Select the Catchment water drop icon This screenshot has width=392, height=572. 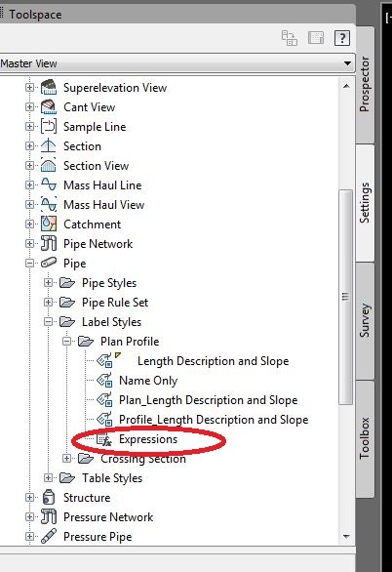pyautogui.click(x=49, y=224)
